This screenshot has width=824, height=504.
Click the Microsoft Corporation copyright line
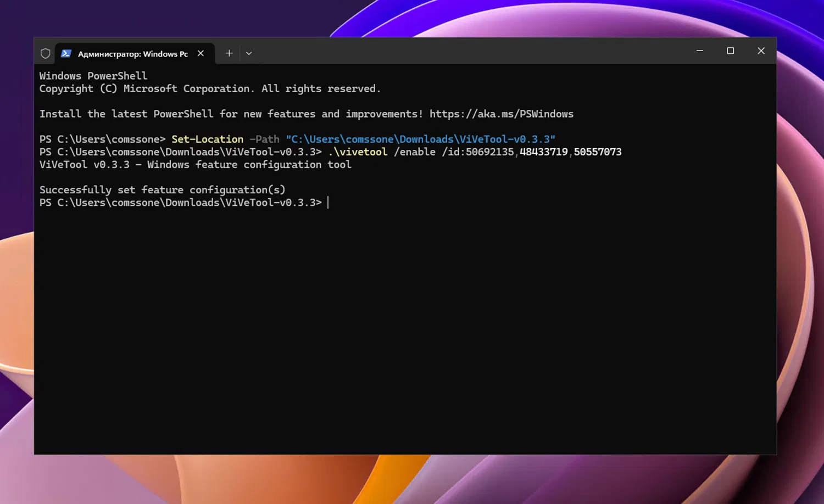(x=210, y=88)
